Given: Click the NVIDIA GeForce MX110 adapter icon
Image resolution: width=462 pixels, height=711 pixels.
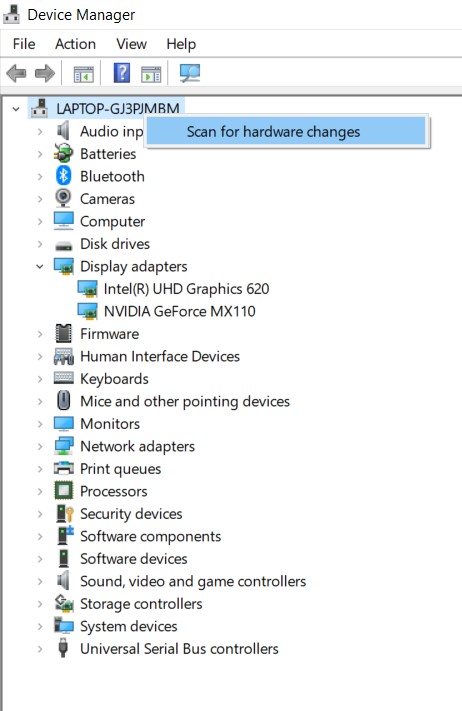Looking at the screenshot, I should click(87, 311).
